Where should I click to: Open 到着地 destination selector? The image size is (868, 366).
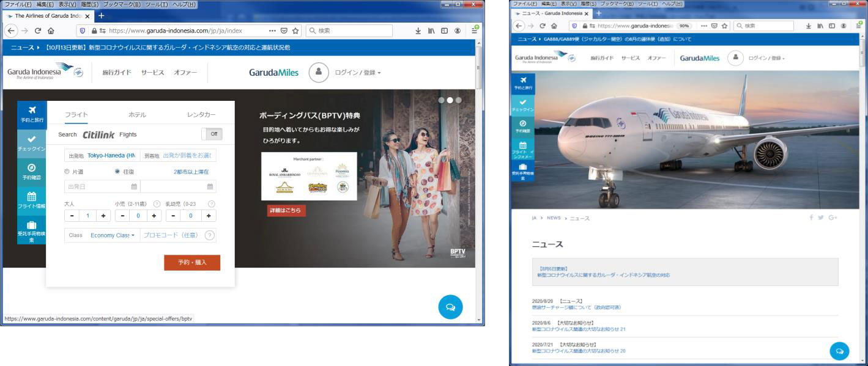coord(178,155)
